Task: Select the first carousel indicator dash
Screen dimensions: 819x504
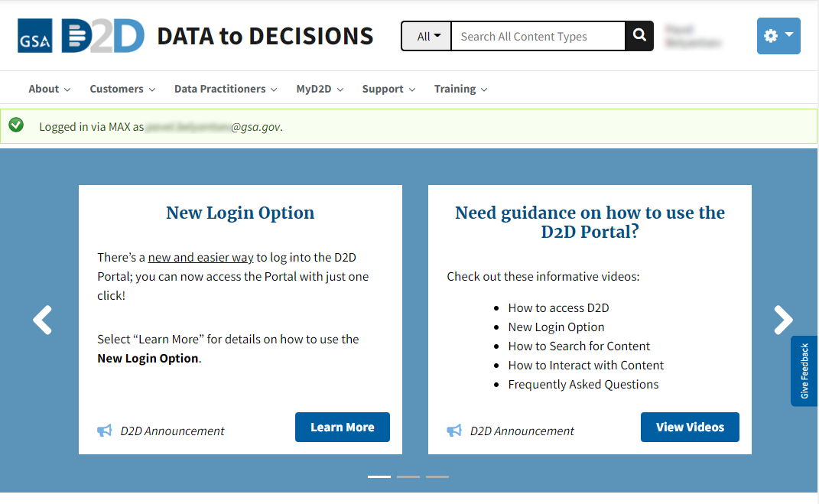Action: [379, 476]
